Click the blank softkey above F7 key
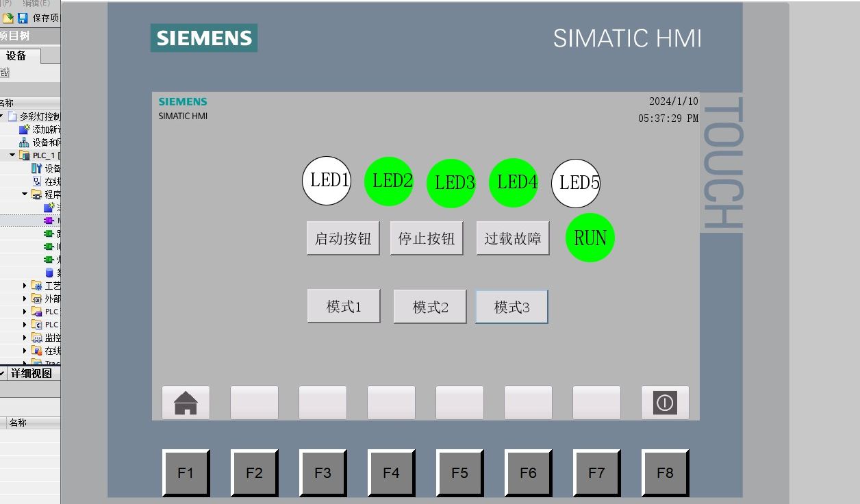Image resolution: width=860 pixels, height=504 pixels. coord(596,403)
